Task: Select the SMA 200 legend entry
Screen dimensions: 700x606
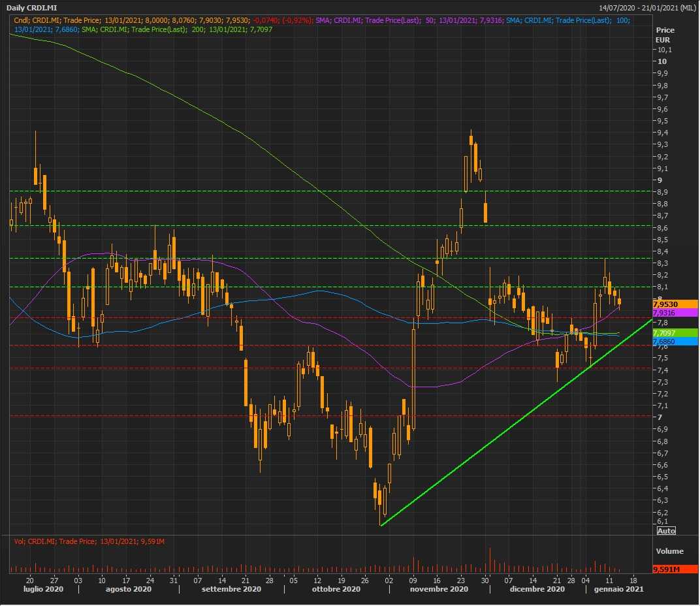Action: point(178,30)
